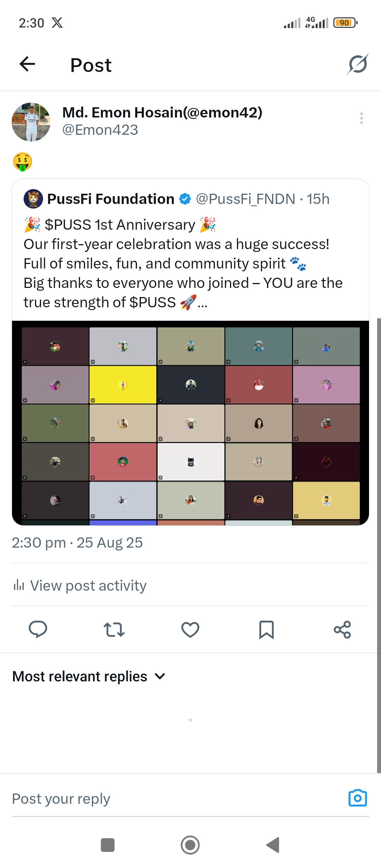Open PussFi Foundation avatar in quoted post
The width and height of the screenshot is (381, 868).
point(33,199)
